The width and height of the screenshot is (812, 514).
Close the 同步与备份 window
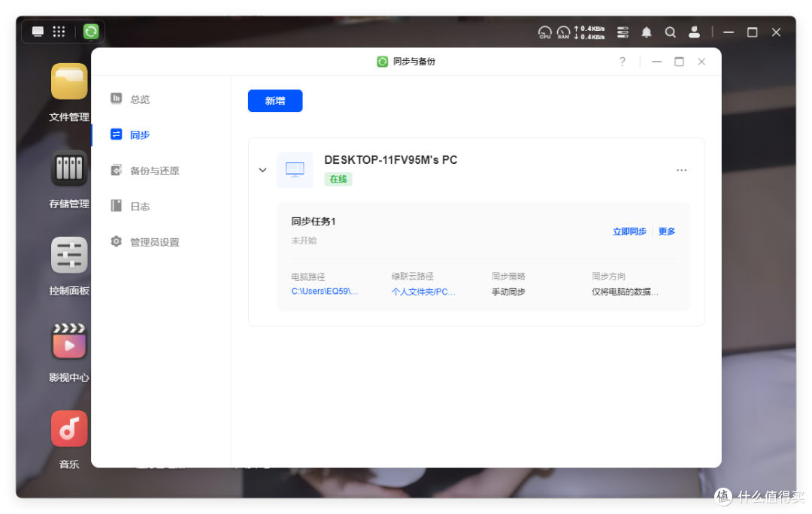pos(701,62)
